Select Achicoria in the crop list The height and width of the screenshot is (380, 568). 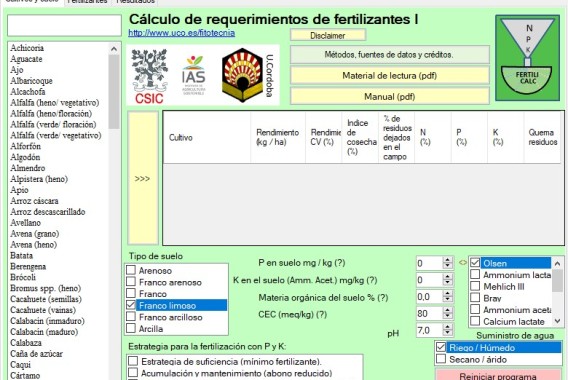click(27, 48)
